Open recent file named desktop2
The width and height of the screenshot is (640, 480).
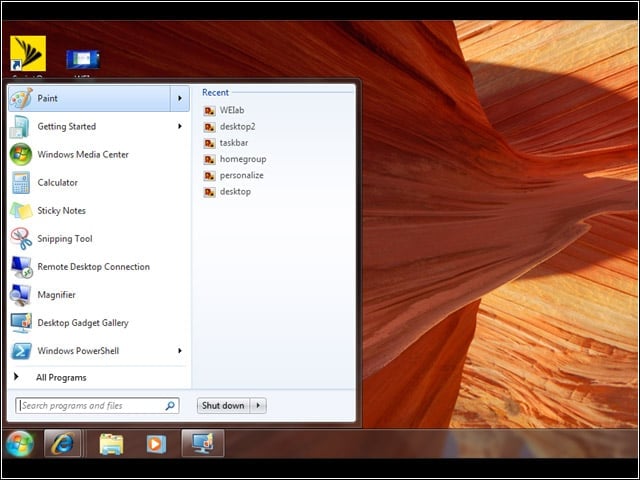pyautogui.click(x=238, y=127)
